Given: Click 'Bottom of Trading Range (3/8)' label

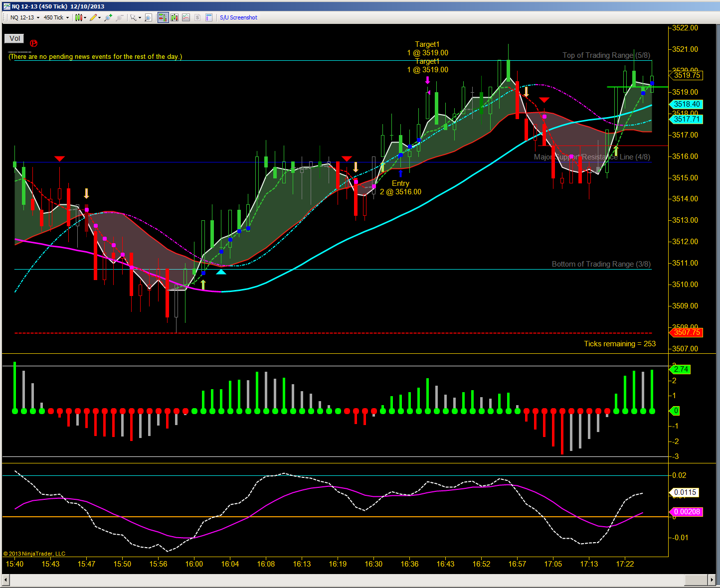Looking at the screenshot, I should point(601,264).
